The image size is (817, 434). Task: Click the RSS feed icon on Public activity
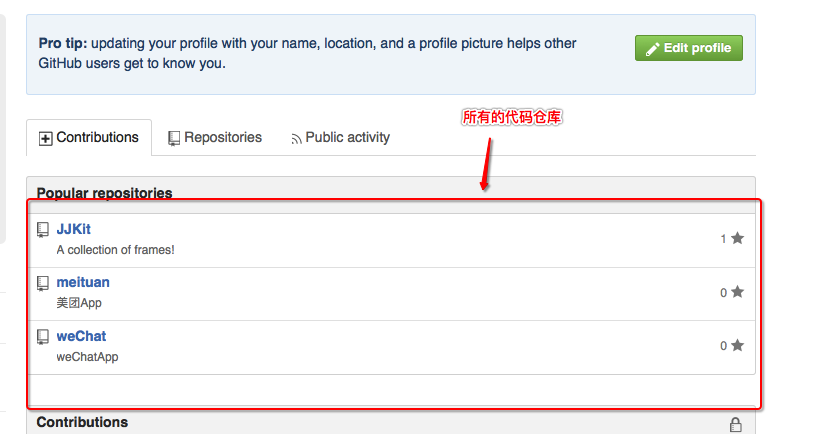point(296,139)
